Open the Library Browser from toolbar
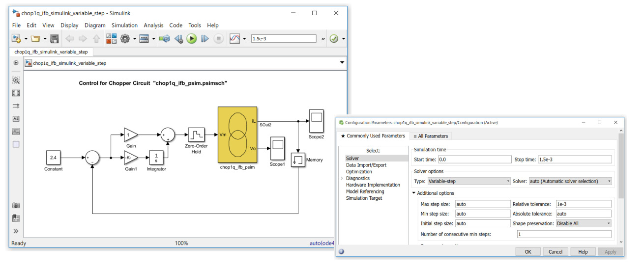This screenshot has height=268, width=644. [x=111, y=38]
